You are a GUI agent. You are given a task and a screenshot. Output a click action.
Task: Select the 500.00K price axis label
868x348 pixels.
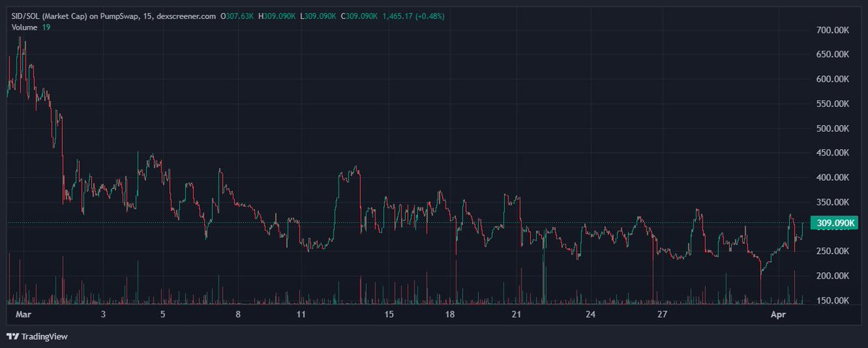(831, 129)
